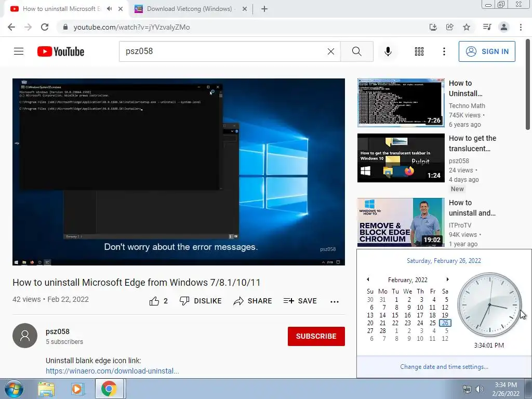Click the February, 2022 calendar header
The height and width of the screenshot is (399, 532).
[x=408, y=280]
